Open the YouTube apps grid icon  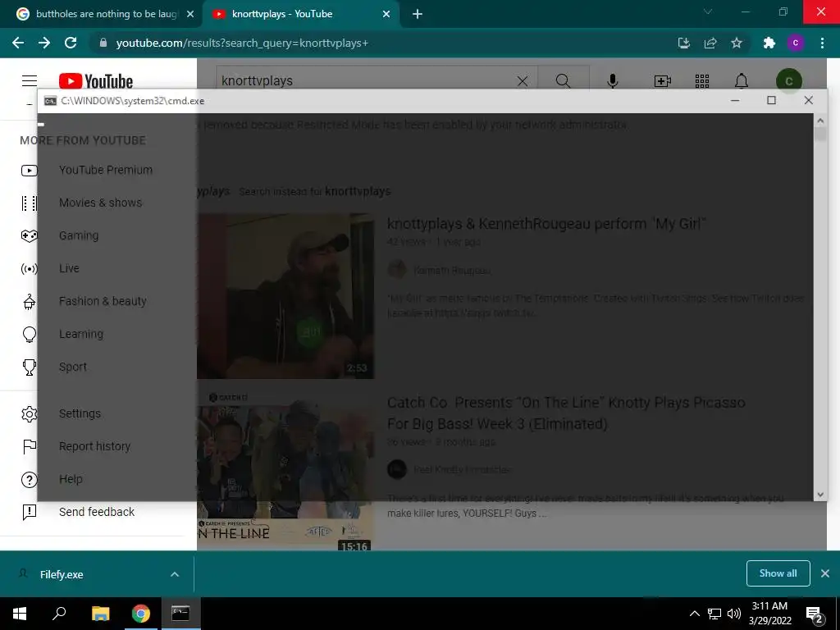pyautogui.click(x=702, y=81)
